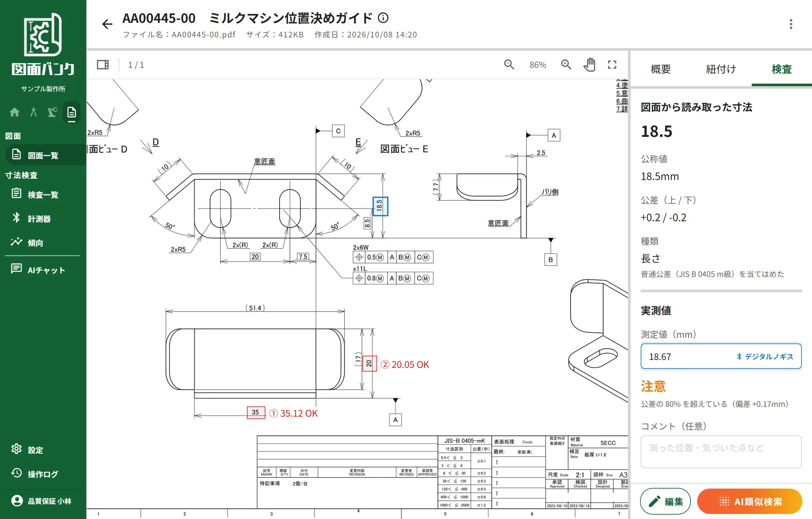Switch to the 概要 tab
The height and width of the screenshot is (519, 812).
click(661, 69)
